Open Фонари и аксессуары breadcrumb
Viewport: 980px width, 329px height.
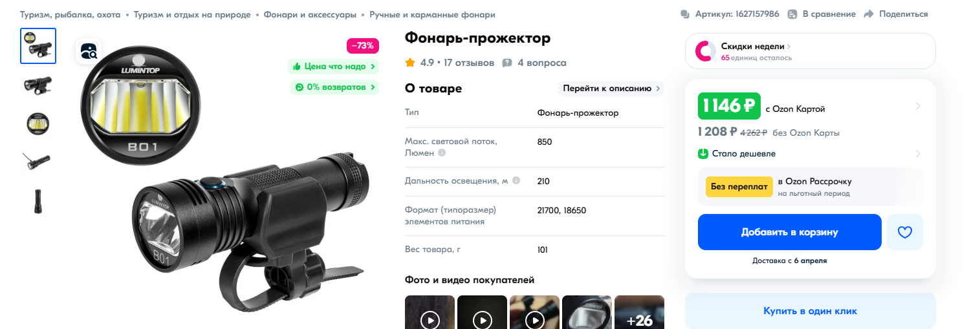(310, 14)
